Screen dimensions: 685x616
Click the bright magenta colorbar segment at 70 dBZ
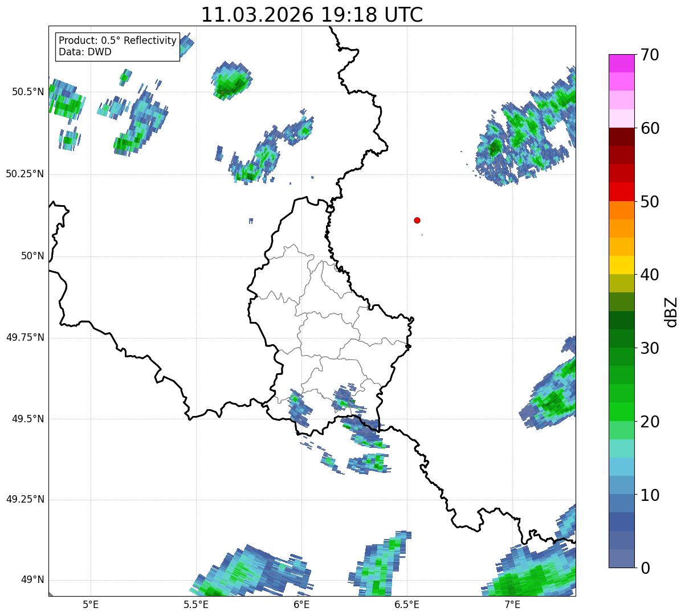tap(621, 63)
